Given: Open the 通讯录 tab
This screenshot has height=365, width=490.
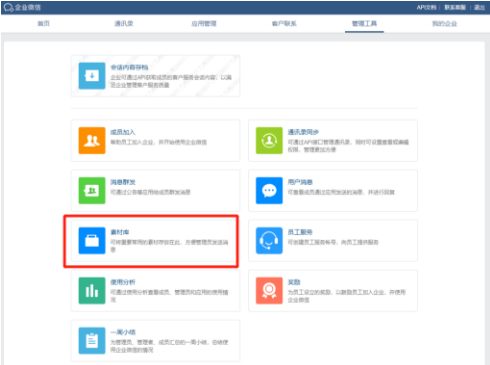Looking at the screenshot, I should point(124,24).
